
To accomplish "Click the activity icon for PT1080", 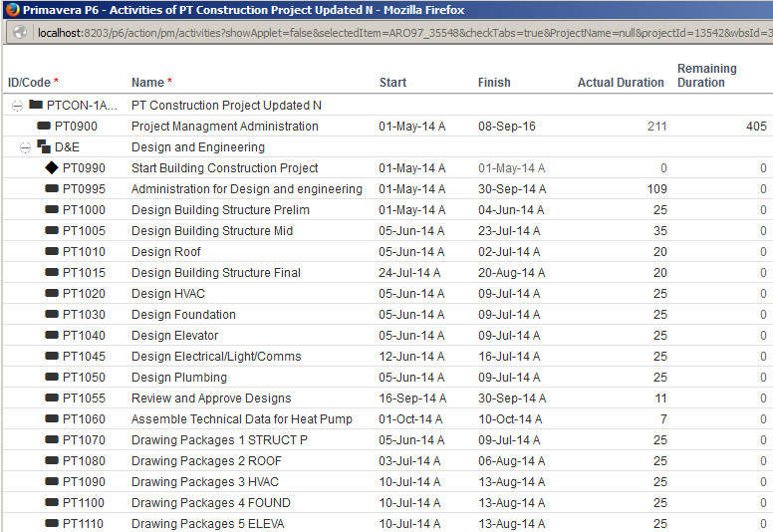I will tap(52, 460).
